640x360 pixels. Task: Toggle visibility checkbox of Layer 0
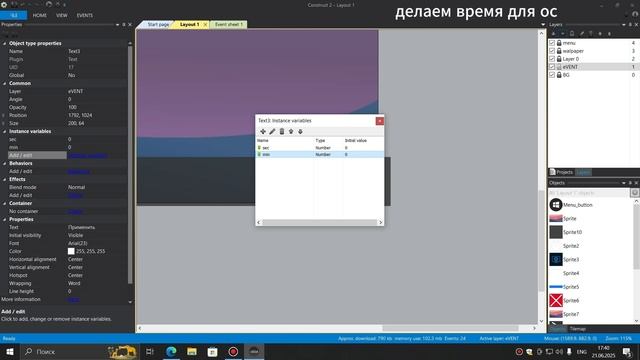point(552,59)
